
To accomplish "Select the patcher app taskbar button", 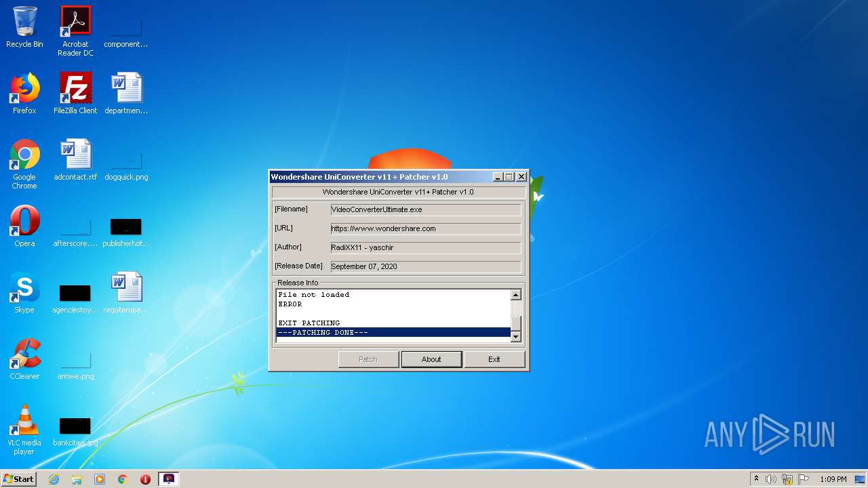I will point(169,479).
